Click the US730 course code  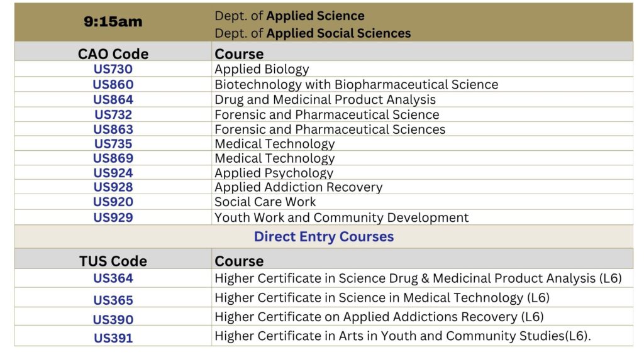pos(113,69)
